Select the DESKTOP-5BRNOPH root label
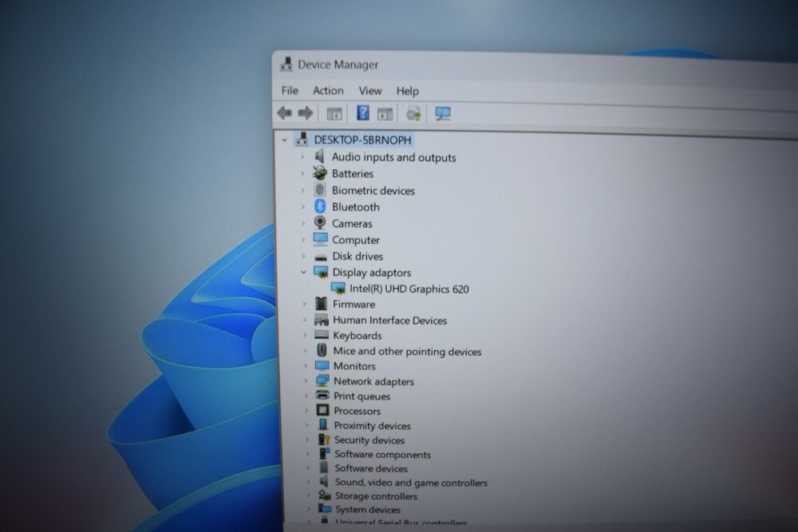 pyautogui.click(x=362, y=140)
